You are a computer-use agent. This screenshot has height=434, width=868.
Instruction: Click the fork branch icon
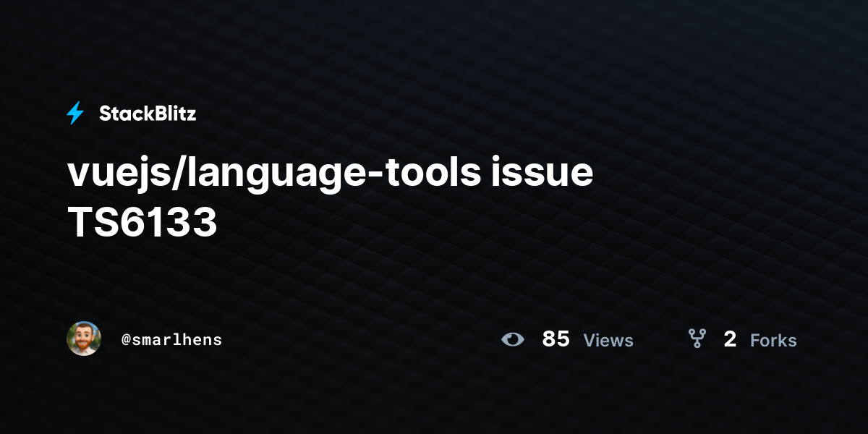[697, 339]
